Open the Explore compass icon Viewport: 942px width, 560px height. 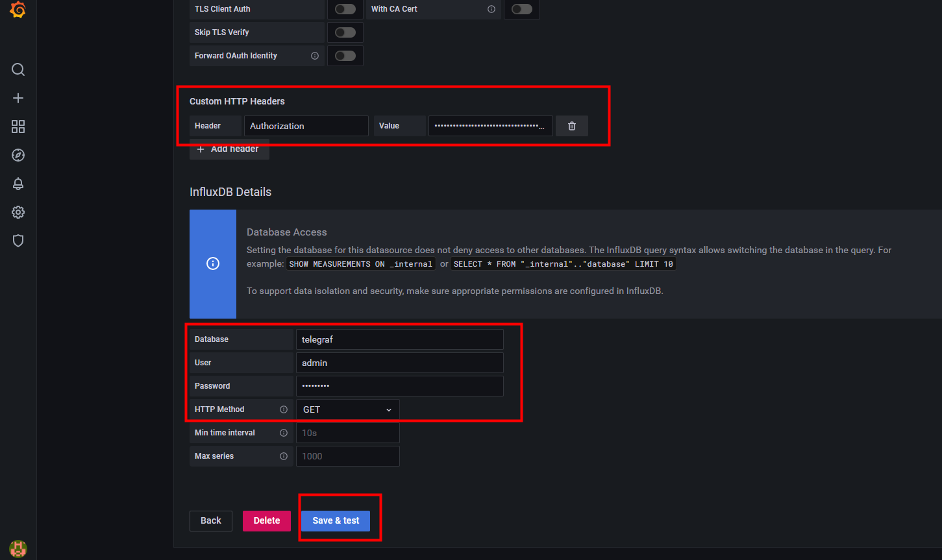click(x=18, y=155)
